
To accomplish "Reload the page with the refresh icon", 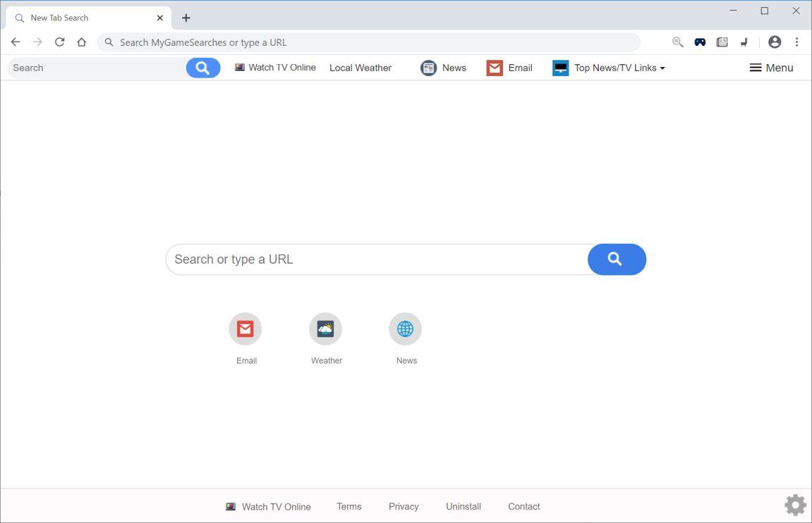I will click(59, 42).
